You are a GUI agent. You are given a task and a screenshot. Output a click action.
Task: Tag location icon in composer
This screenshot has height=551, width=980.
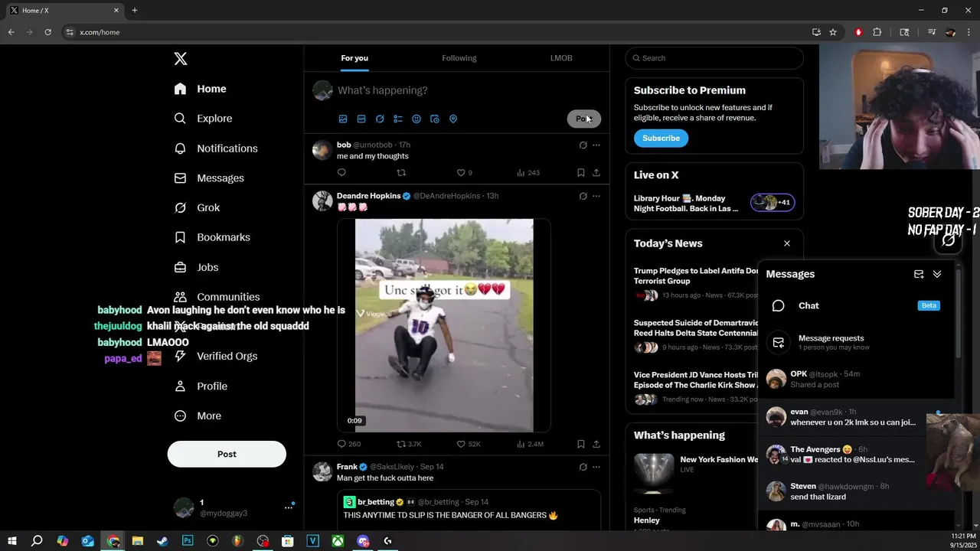click(453, 119)
